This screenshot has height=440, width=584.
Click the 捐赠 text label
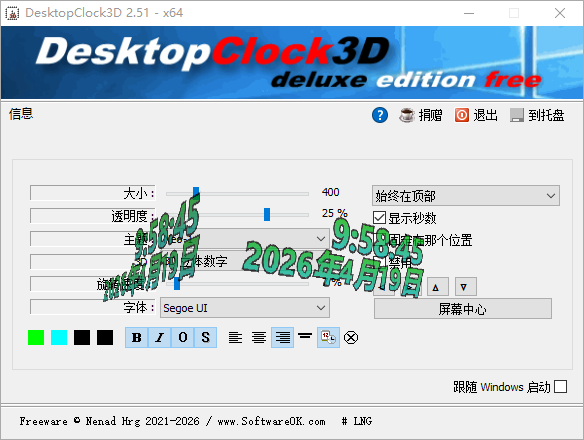point(430,115)
